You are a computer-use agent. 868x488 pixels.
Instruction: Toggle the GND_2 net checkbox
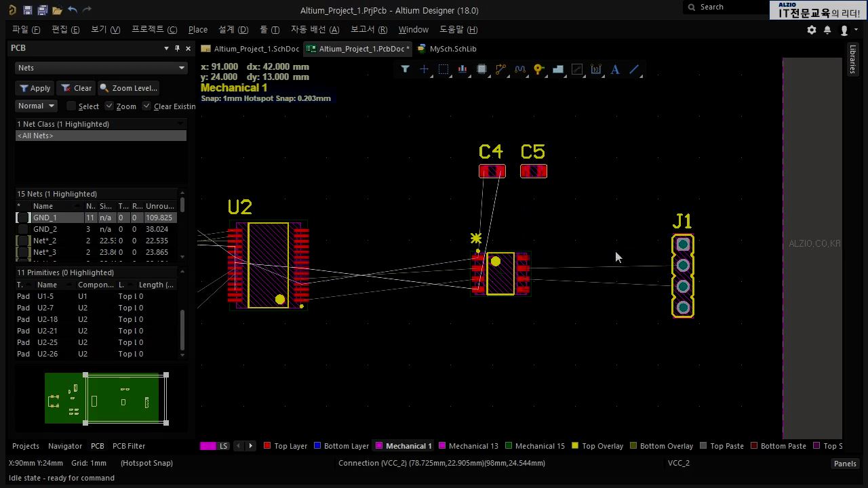tap(23, 229)
